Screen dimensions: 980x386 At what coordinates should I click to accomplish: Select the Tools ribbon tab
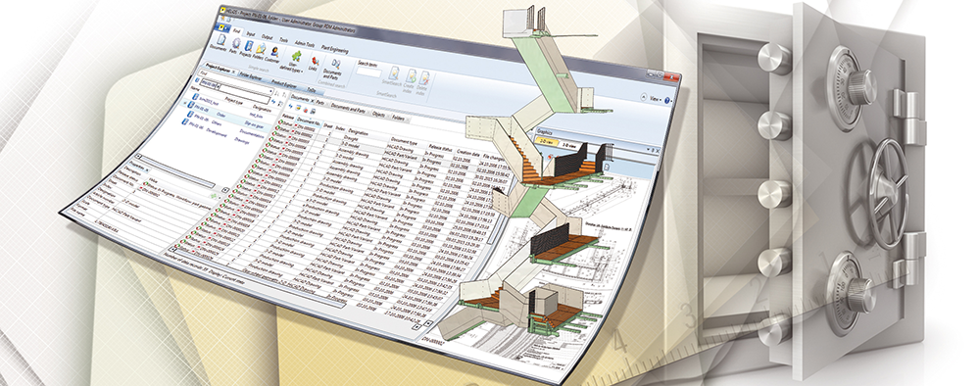(x=284, y=40)
